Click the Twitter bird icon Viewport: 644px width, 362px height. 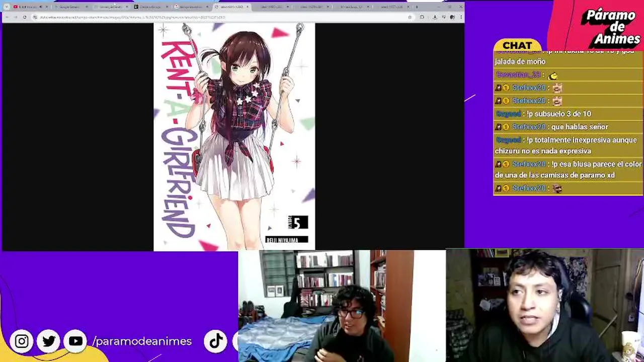[x=49, y=341]
